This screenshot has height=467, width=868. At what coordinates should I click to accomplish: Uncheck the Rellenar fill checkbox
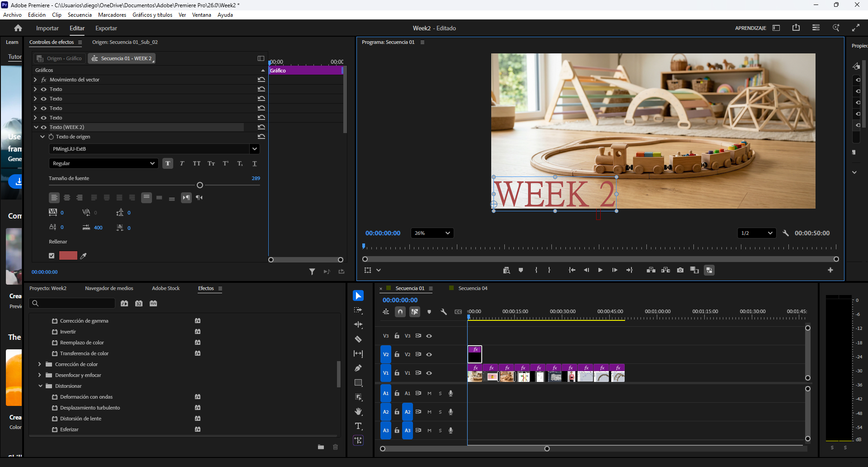coord(51,255)
